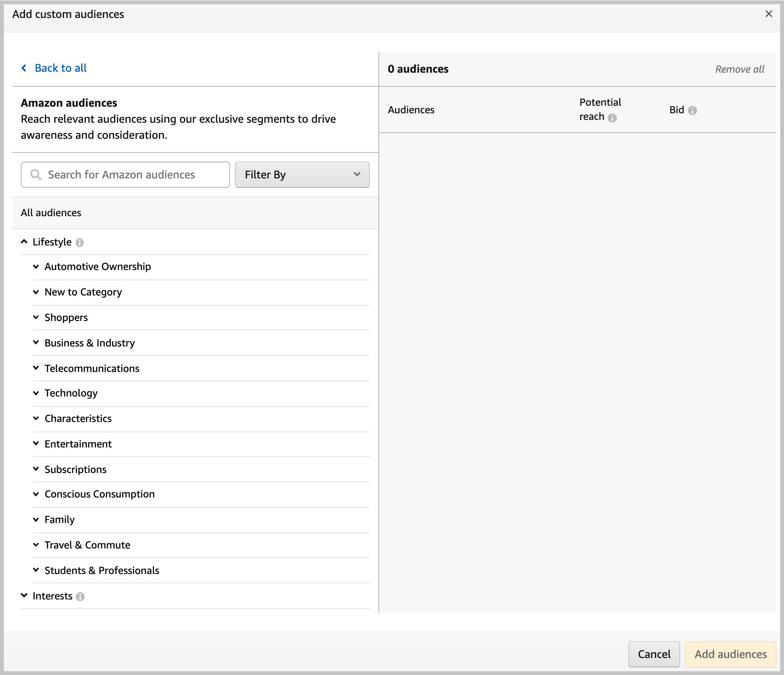Click the Lifestyle info icon
The height and width of the screenshot is (675, 784).
coord(80,243)
